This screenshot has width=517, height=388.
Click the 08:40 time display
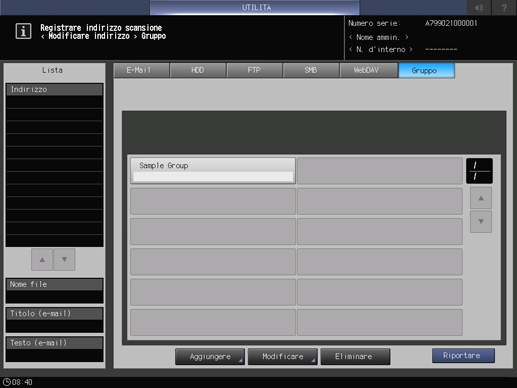[22, 382]
